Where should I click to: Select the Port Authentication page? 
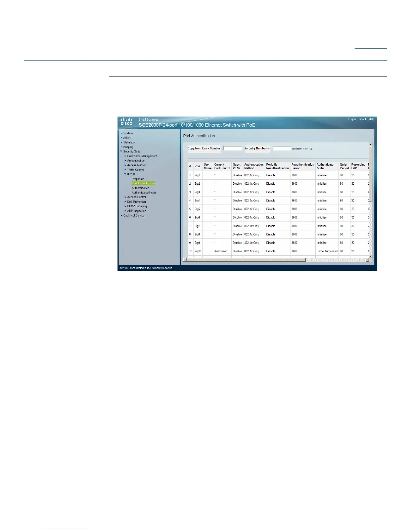(x=143, y=183)
